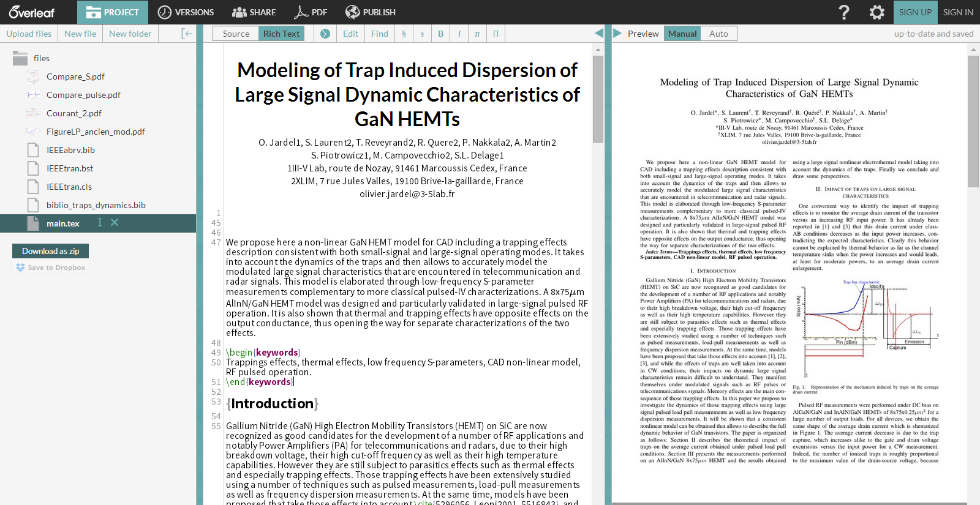This screenshot has width=980, height=505.
Task: Click the Italic formatting button
Action: pyautogui.click(x=459, y=34)
